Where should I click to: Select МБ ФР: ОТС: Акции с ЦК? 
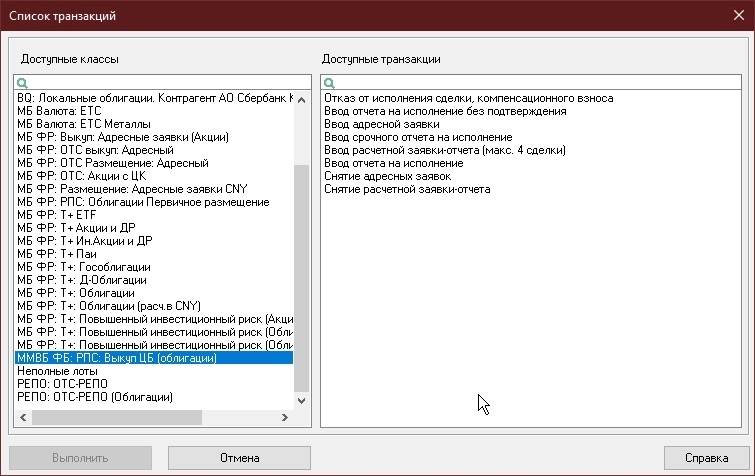(x=154, y=176)
